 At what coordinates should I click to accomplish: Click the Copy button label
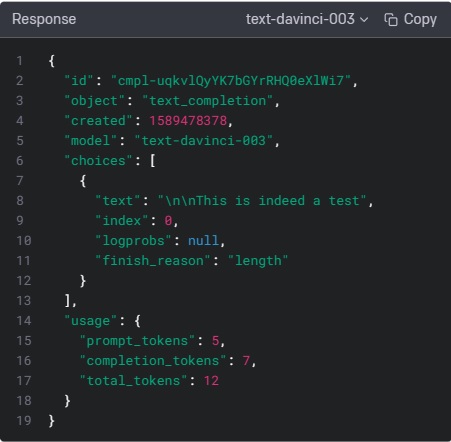[x=420, y=19]
